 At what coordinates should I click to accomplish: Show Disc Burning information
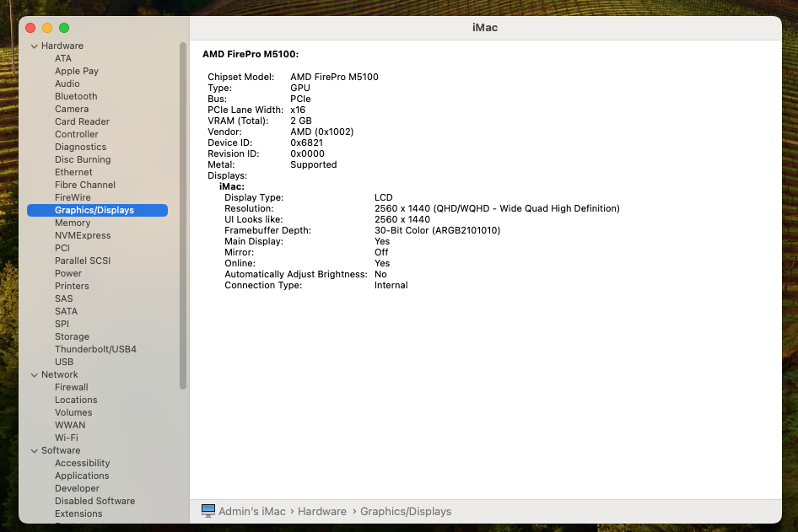(83, 159)
